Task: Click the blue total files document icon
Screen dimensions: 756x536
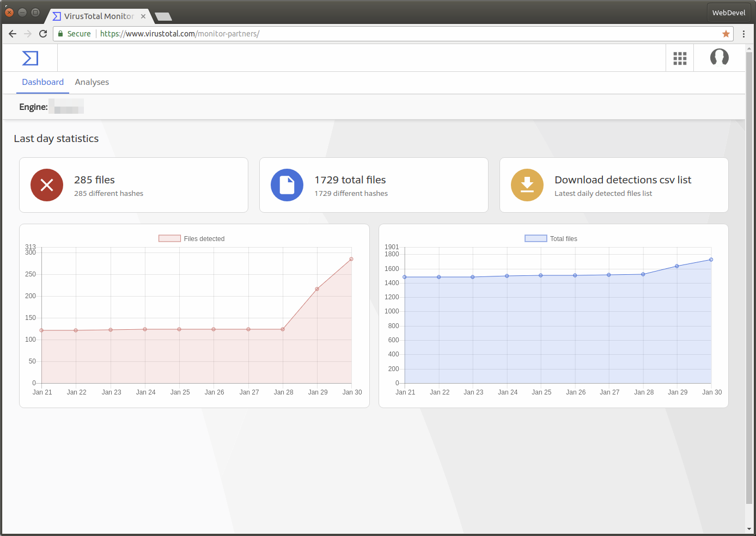Action: click(x=287, y=185)
